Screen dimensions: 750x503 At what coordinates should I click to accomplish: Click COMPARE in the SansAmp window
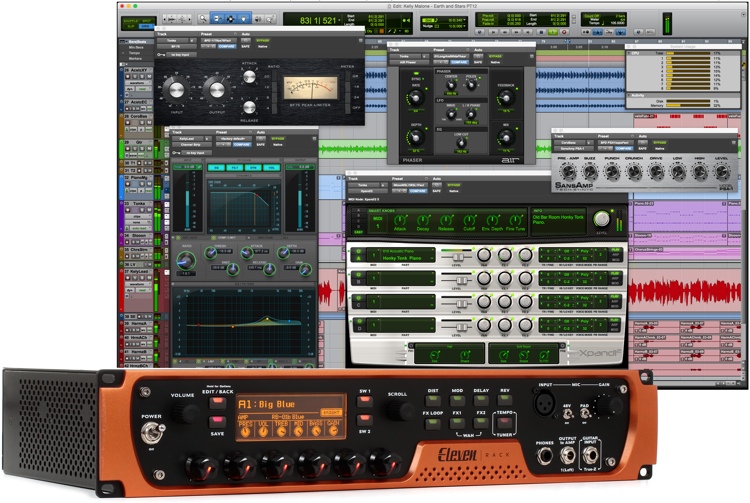tap(624, 148)
